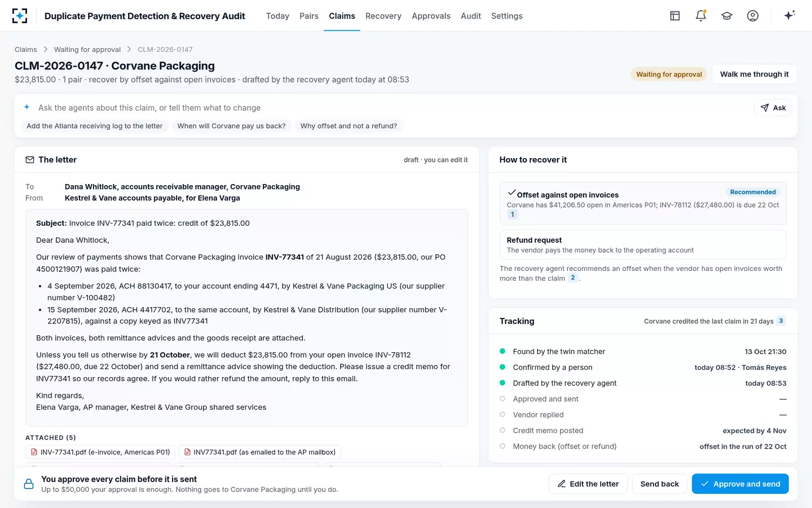Click the 'Drafted by the recovery agent' row

click(x=643, y=383)
